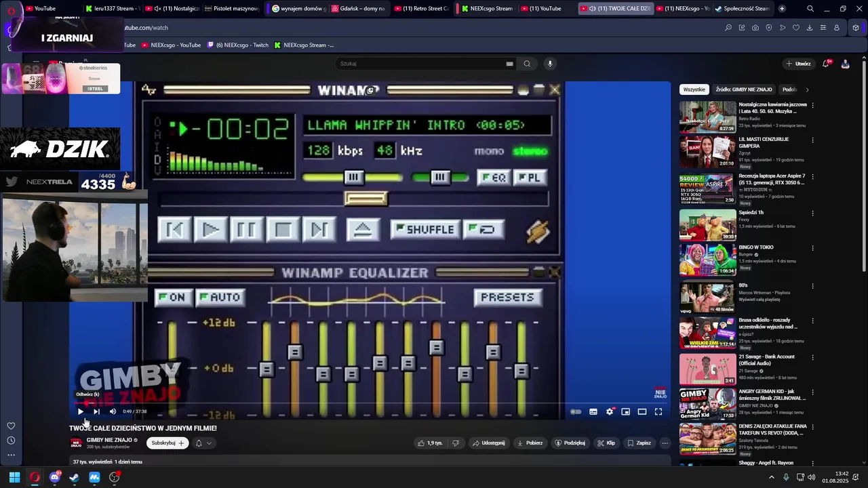Save video with Zapisz button
The height and width of the screenshot is (488, 868).
click(639, 443)
